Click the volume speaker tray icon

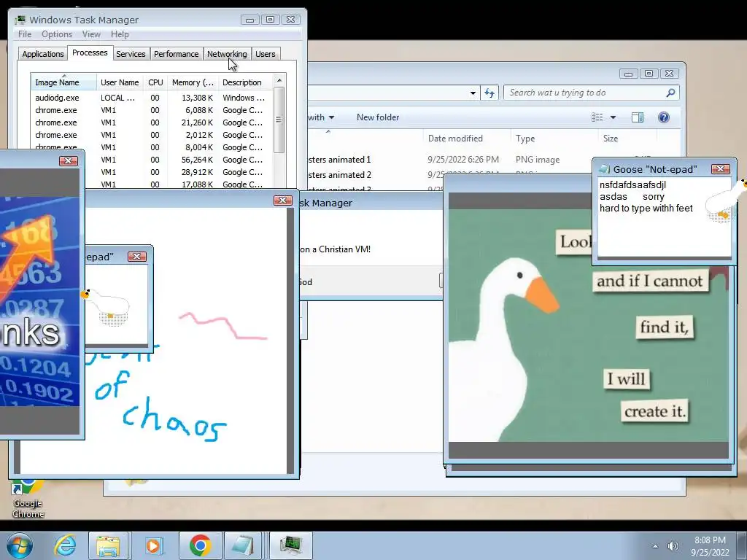coord(673,546)
